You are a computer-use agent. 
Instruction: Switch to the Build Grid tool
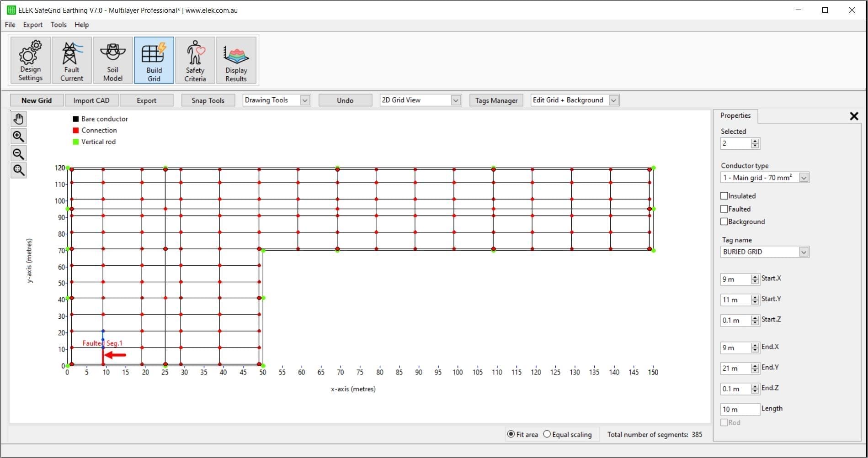click(x=154, y=60)
